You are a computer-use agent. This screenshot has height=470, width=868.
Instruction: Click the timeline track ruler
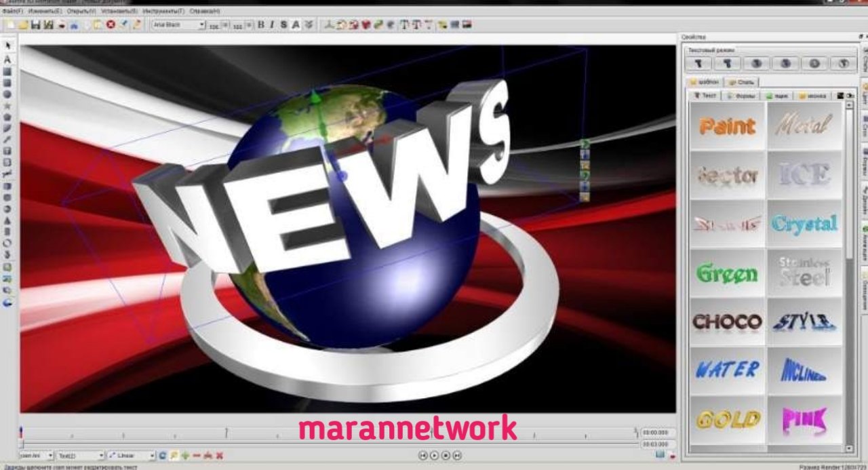click(x=329, y=434)
